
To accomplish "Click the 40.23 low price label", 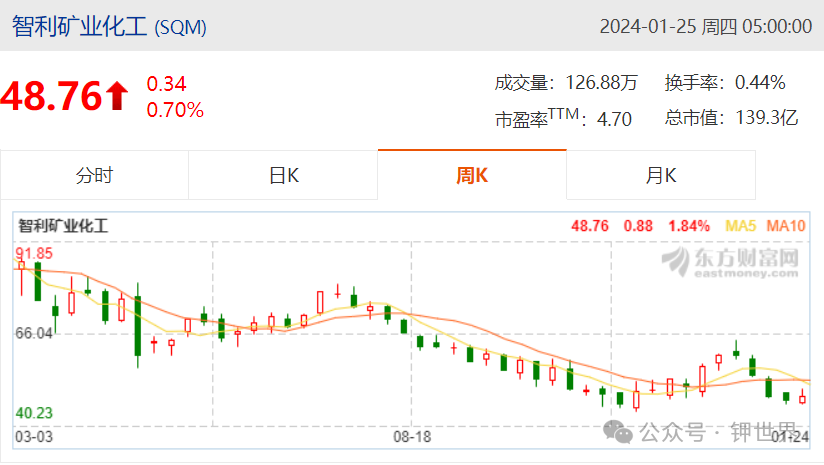I will click(34, 413).
